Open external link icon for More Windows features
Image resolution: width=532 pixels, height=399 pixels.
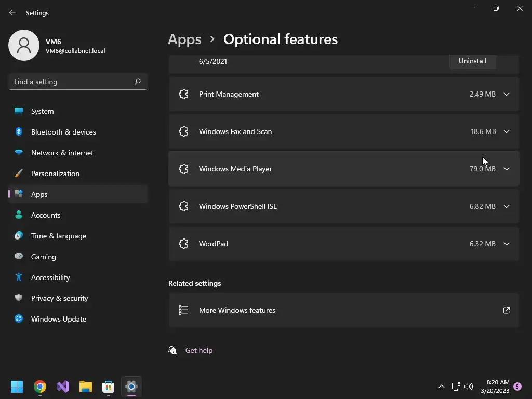click(506, 310)
